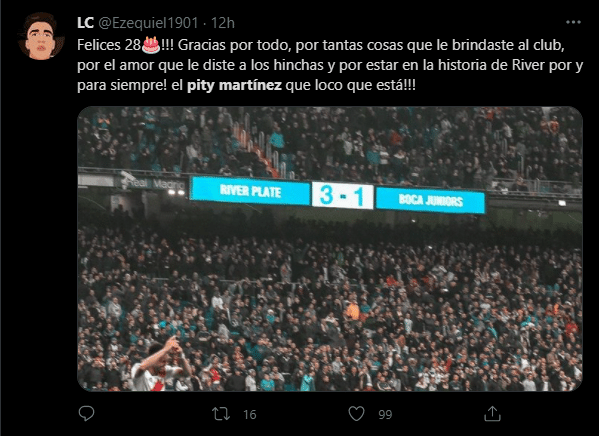Viewport: 599px width, 436px height.
Task: Click the 3 - 1 score display in image
Action: click(x=343, y=196)
